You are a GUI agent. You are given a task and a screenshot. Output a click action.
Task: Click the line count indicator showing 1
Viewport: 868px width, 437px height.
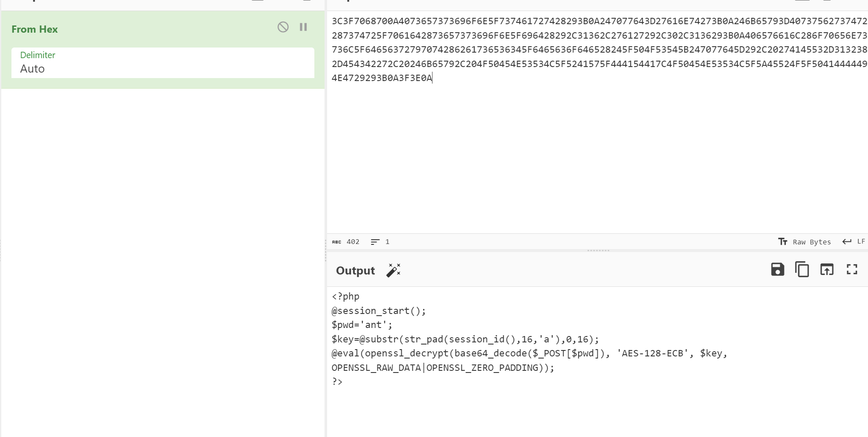(x=380, y=242)
